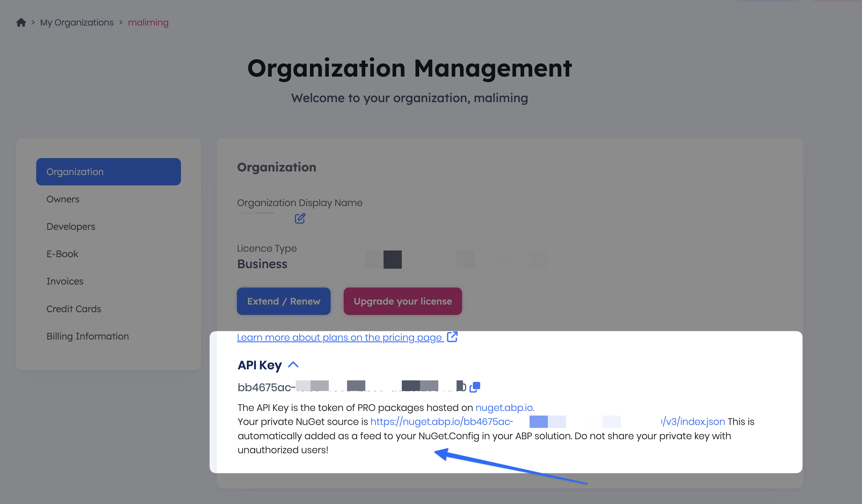Go to the Developers sidebar section
The image size is (862, 504).
(x=71, y=226)
